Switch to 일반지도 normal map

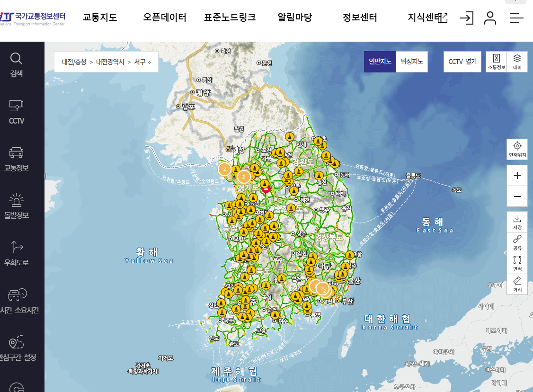coord(380,62)
